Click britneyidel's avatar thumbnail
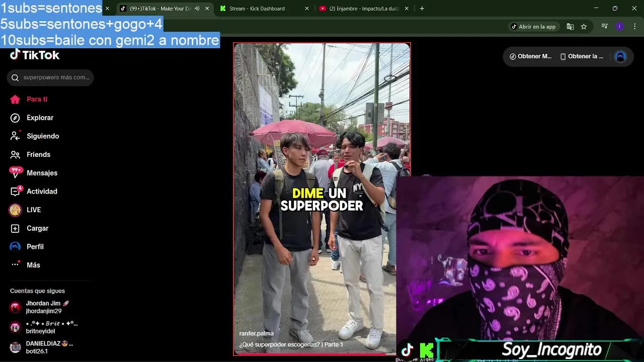The width and height of the screenshot is (644, 362). pos(16,327)
